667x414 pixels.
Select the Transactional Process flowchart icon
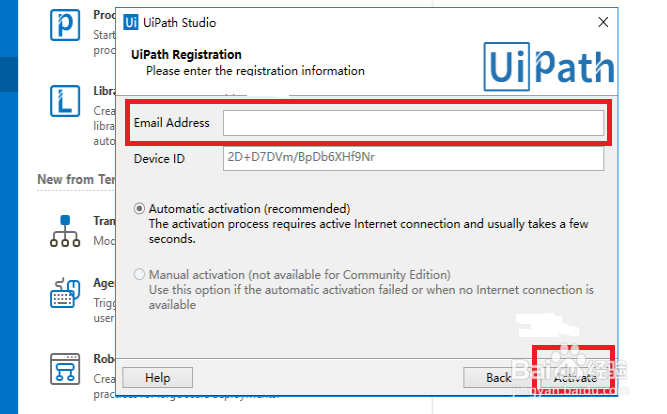point(65,230)
